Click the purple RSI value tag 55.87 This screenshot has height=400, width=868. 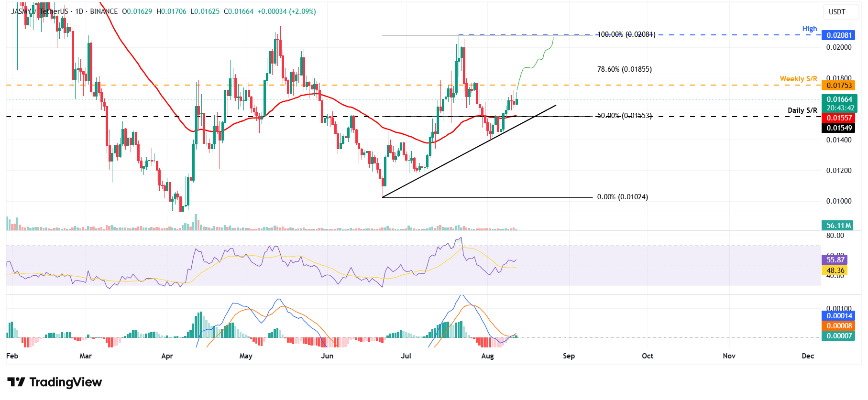point(835,260)
